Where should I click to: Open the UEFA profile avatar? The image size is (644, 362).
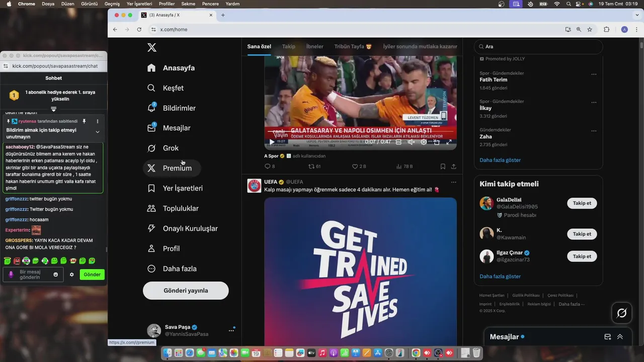pos(254,186)
